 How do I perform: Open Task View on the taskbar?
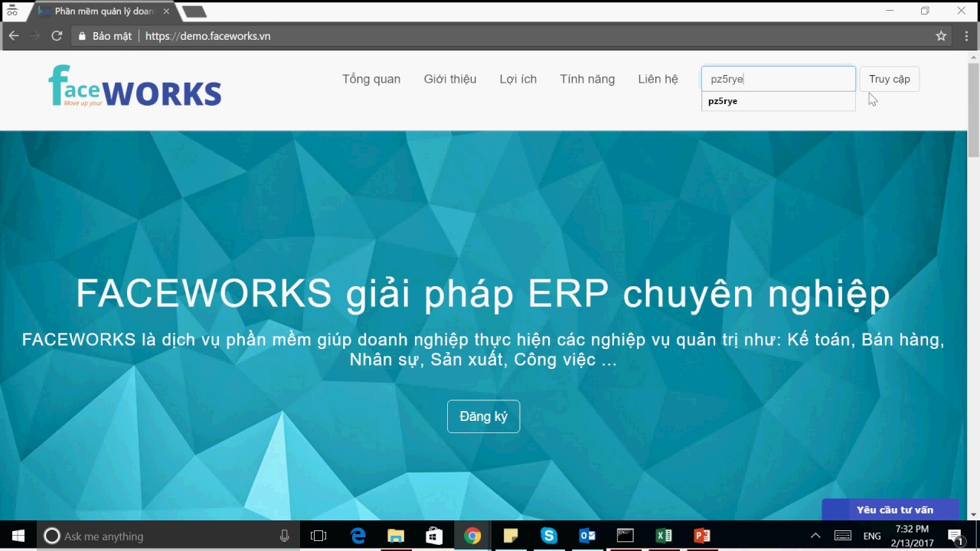coord(318,536)
